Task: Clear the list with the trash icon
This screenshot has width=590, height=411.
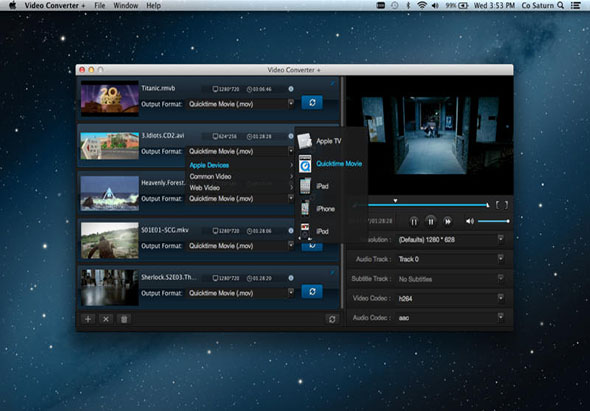Action: pyautogui.click(x=124, y=319)
